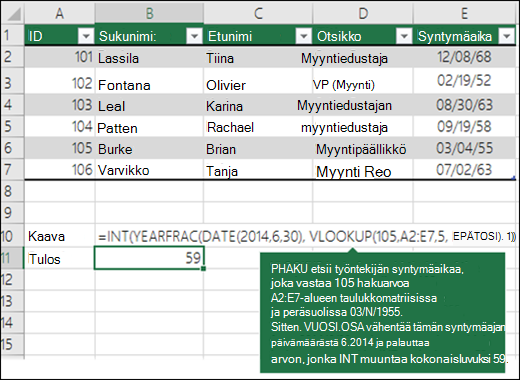Image resolution: width=520 pixels, height=380 pixels.
Task: Select the Brian first name cell
Action: pyautogui.click(x=258, y=148)
